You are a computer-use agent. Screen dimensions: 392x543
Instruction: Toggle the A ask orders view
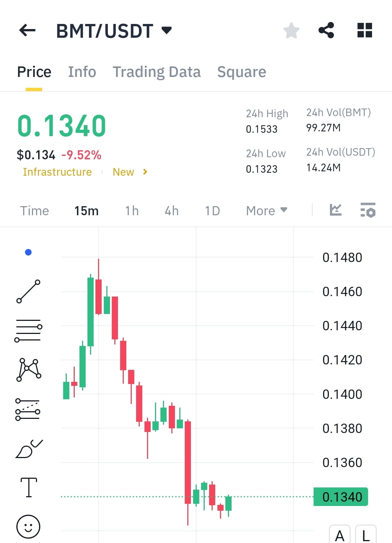[340, 536]
